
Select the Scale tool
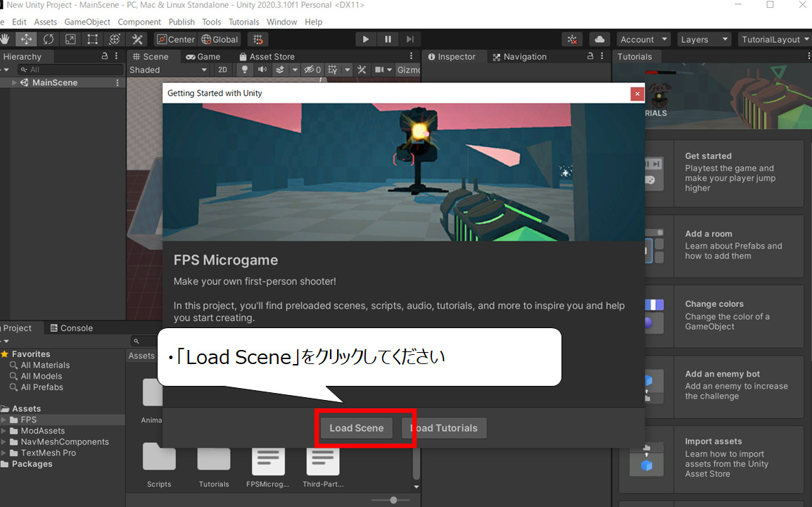click(70, 39)
